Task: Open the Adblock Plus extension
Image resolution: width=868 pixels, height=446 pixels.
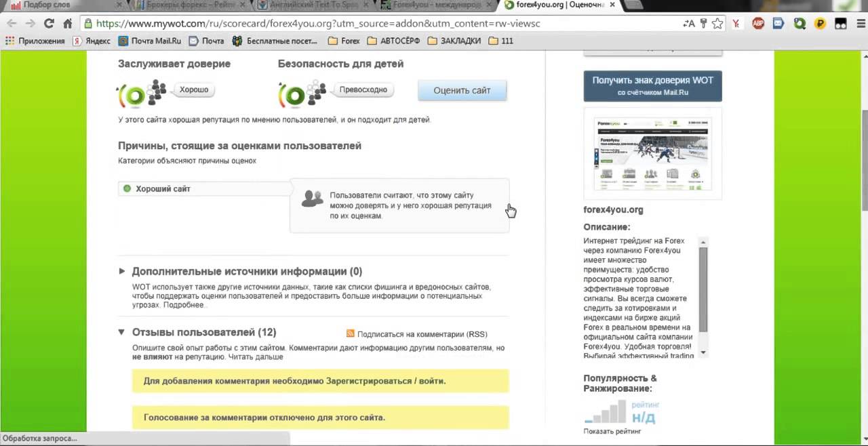Action: coord(758,24)
